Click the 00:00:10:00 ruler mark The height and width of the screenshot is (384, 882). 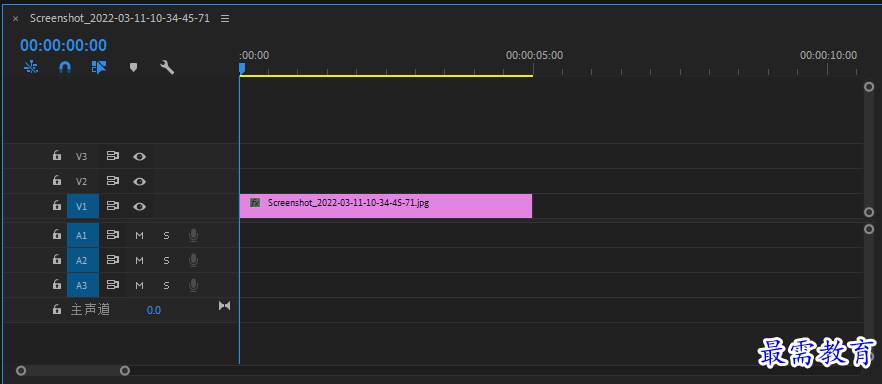coord(829,55)
